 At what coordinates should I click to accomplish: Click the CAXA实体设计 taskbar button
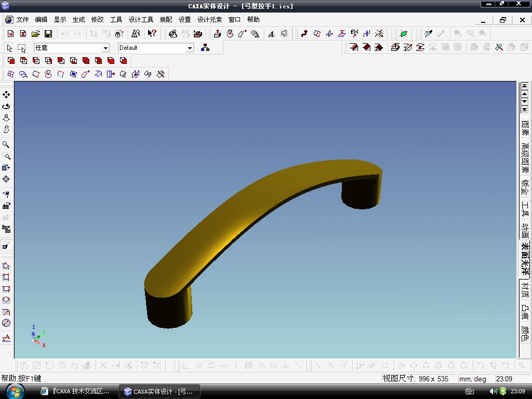tap(159, 391)
